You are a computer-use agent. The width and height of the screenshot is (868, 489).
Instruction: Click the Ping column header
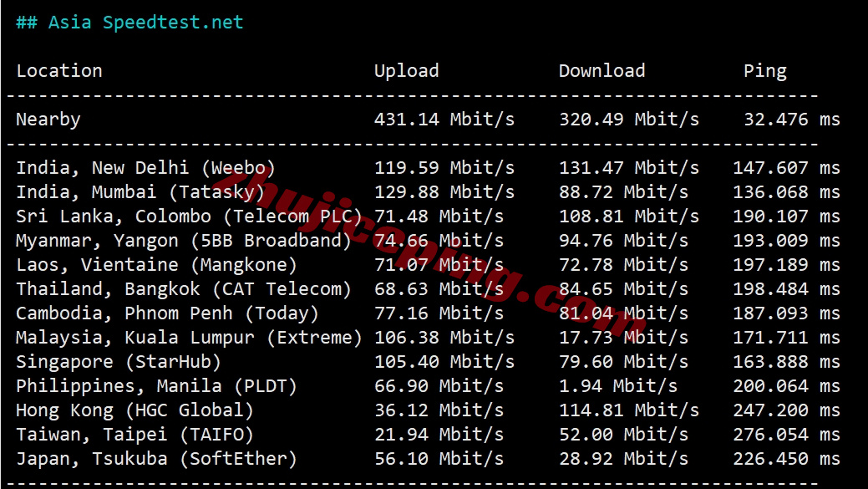click(764, 71)
